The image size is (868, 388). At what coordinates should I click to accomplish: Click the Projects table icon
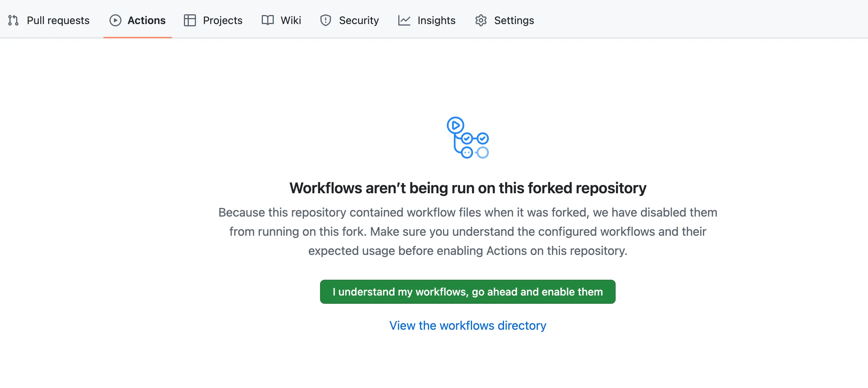click(190, 20)
